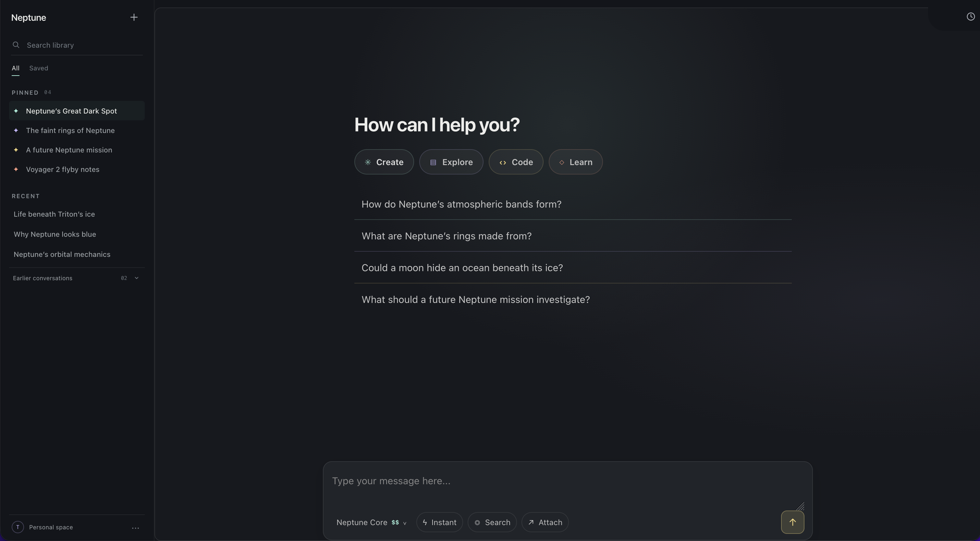Click the T avatar for Personal space

pyautogui.click(x=18, y=527)
